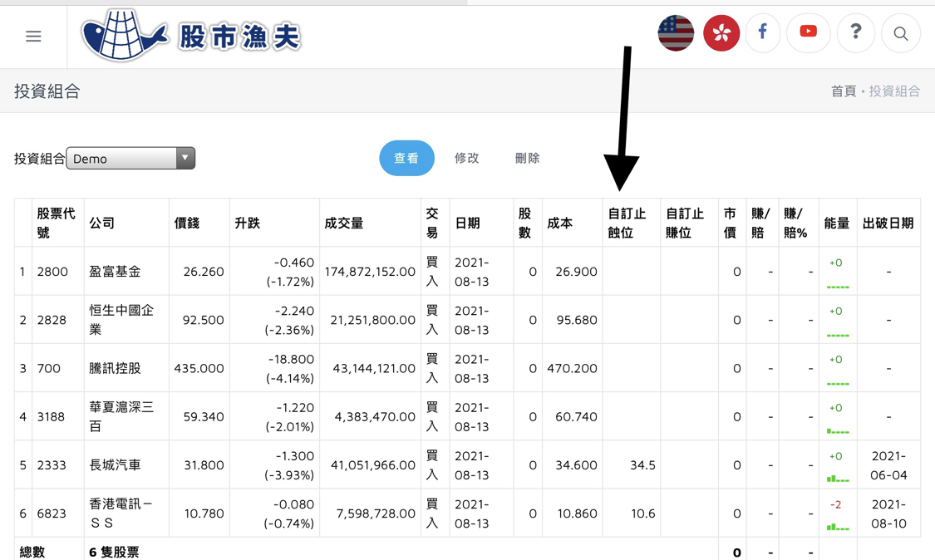Click energy bar chart for 2828 row

coord(838,335)
